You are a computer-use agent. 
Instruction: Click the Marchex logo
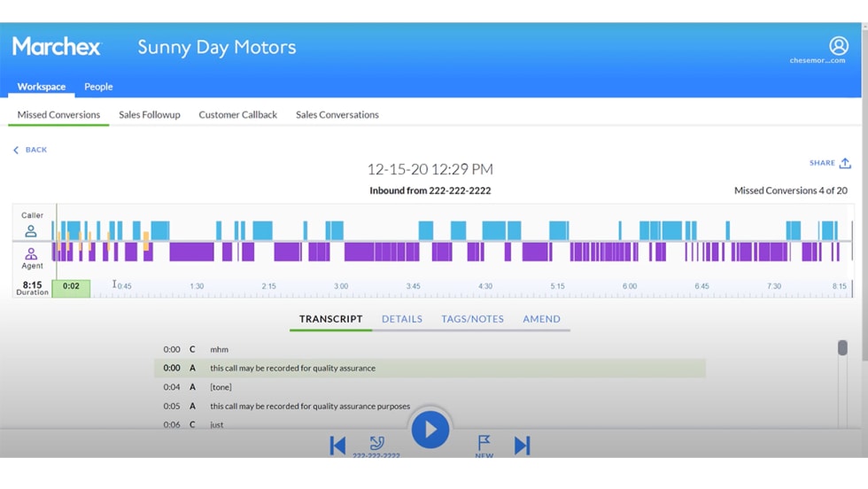click(x=57, y=47)
